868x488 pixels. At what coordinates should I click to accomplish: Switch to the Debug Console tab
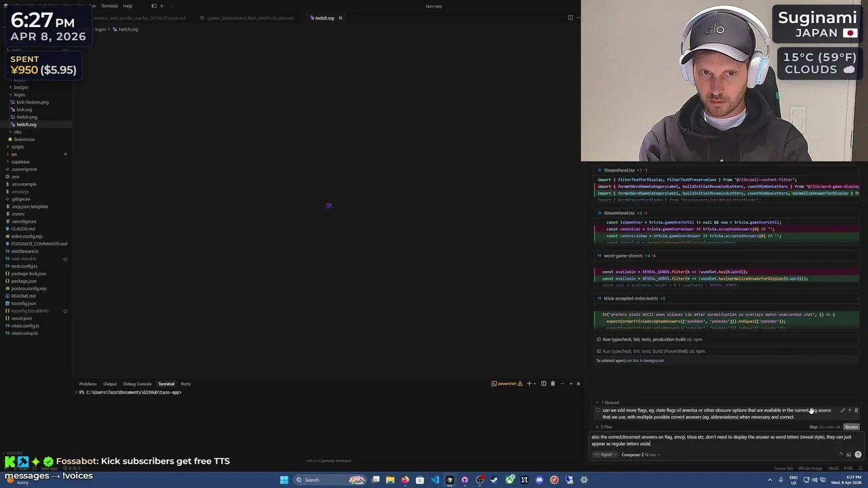click(137, 384)
